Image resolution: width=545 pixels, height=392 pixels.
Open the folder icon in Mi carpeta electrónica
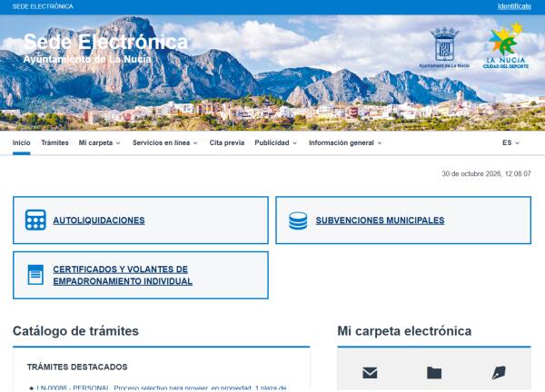[434, 373]
